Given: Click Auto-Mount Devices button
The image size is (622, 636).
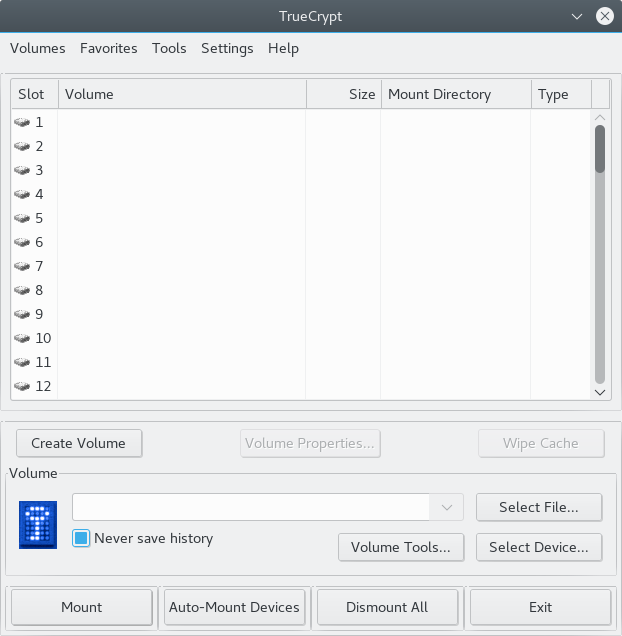Looking at the screenshot, I should click(x=235, y=607).
